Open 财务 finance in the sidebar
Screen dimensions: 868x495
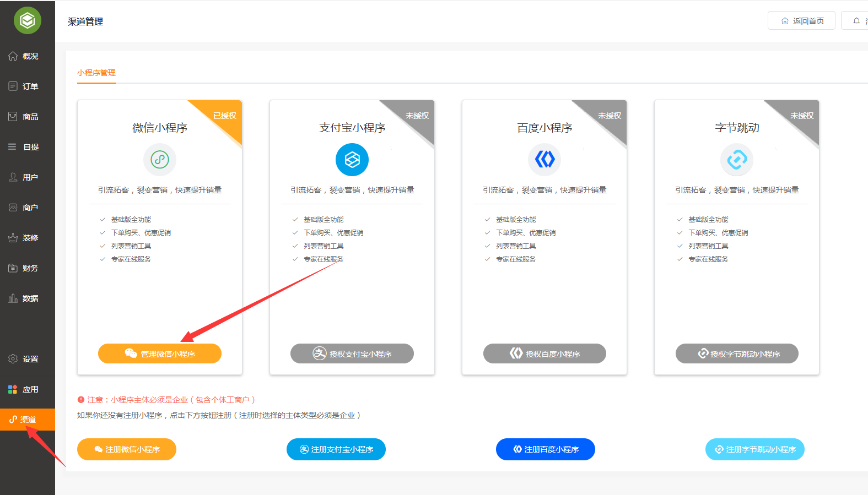23,268
